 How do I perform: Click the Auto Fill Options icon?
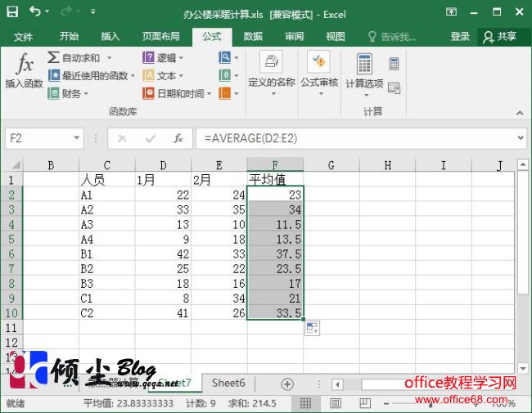click(312, 328)
